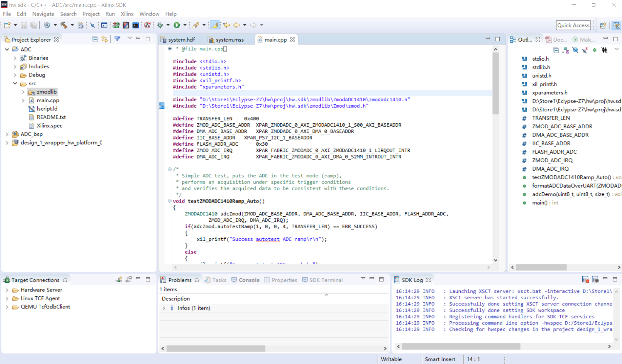
Task: Click the SDK Log horizontal scrollbar
Action: click(x=461, y=346)
